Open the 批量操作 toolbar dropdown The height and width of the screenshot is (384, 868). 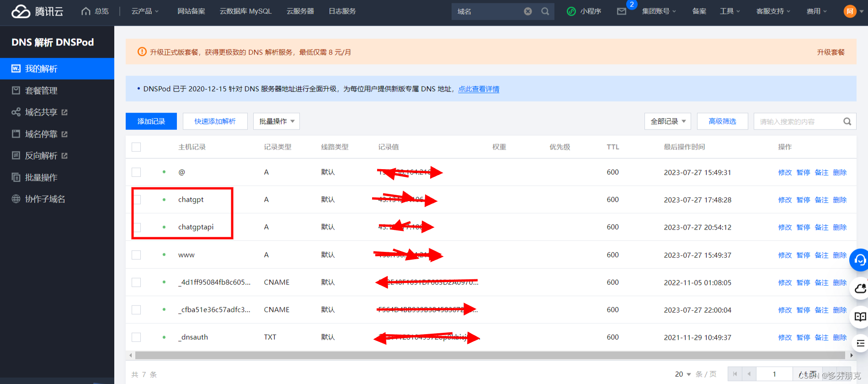click(x=277, y=121)
